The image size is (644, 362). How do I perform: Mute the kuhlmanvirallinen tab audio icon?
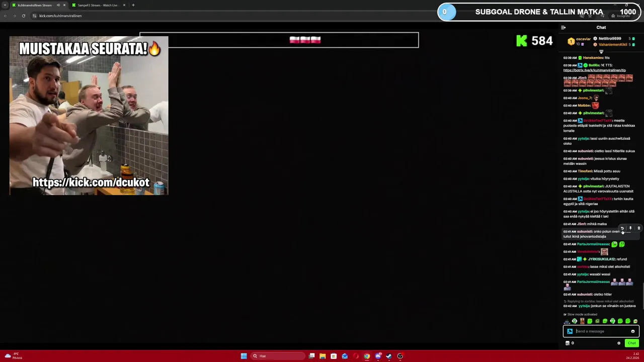[58, 5]
